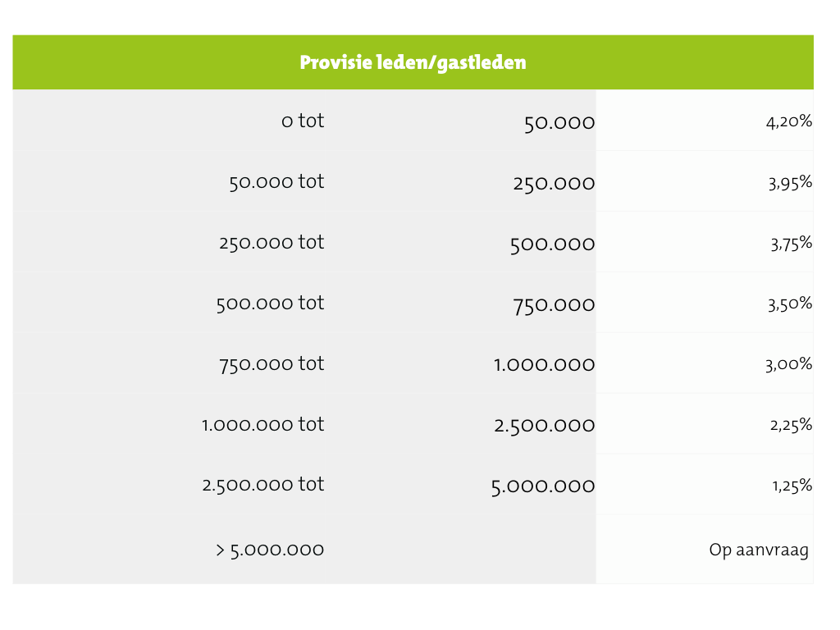The height and width of the screenshot is (630, 840).
Task: Click the 'Provisie leden/gastleden' table header
Action: tap(413, 62)
